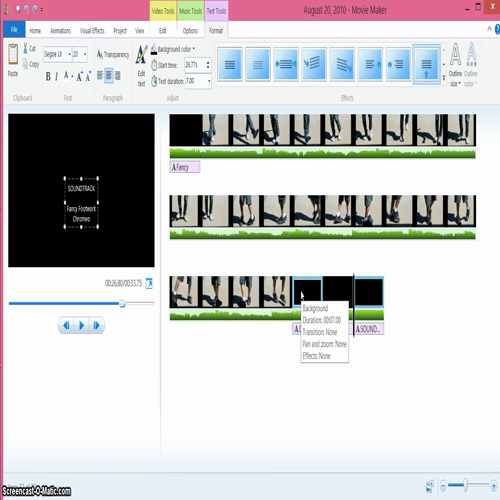Screen dimensions: 500x500
Task: Align text right in Paragraph group
Action: click(117, 75)
